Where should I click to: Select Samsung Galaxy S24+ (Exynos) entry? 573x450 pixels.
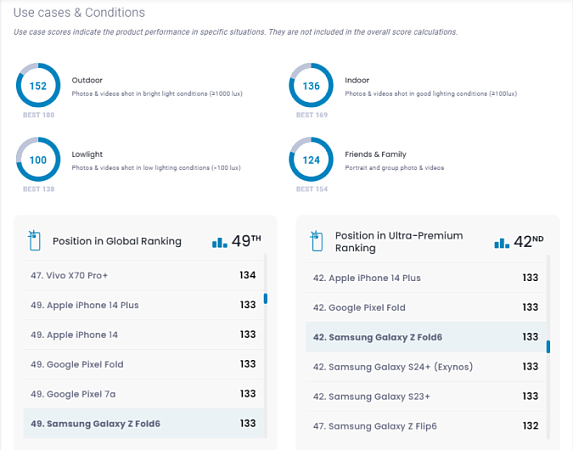point(426,367)
